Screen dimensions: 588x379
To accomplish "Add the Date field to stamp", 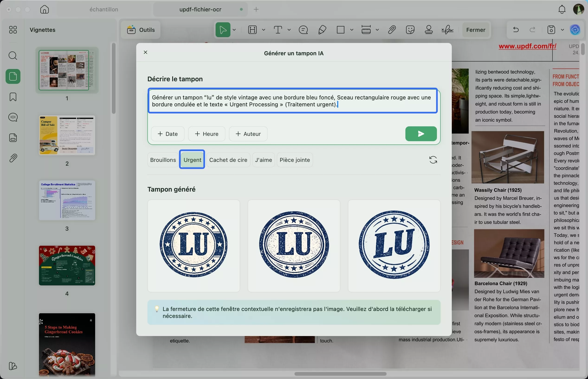I will (168, 134).
